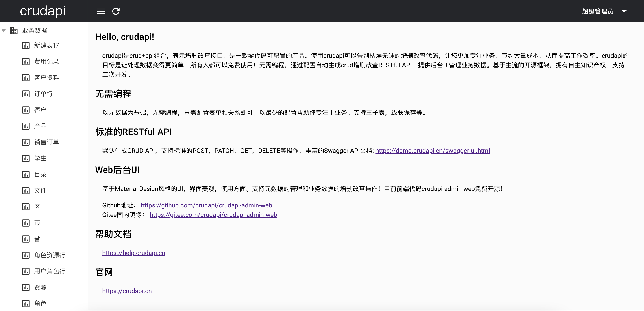Select 订单行 in the sidebar

(43, 94)
